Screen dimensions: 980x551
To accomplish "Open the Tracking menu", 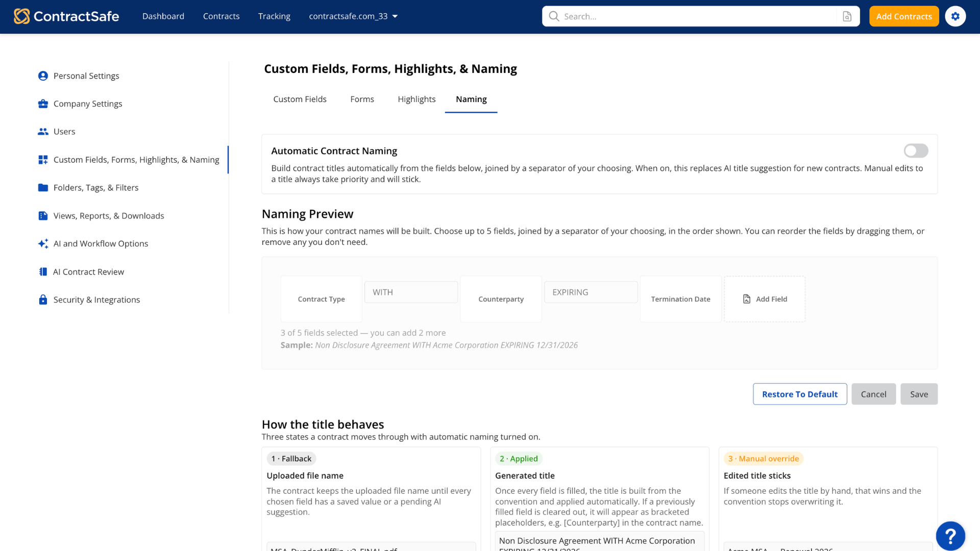I will pyautogui.click(x=274, y=16).
